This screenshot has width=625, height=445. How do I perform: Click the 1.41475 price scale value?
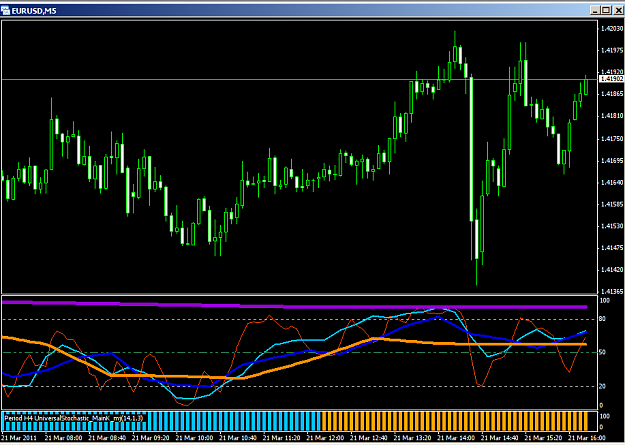612,248
